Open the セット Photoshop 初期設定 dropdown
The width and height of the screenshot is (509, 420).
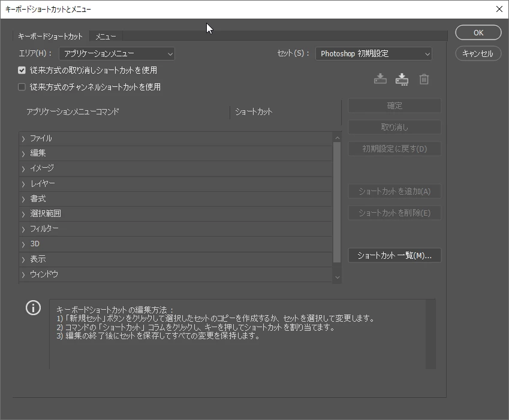[x=374, y=53]
